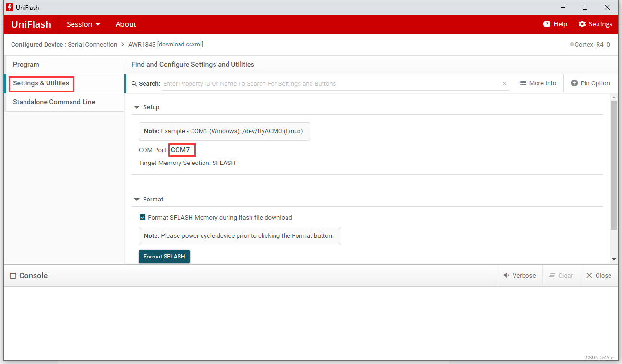Collapse the Setup section triangle

[x=137, y=107]
